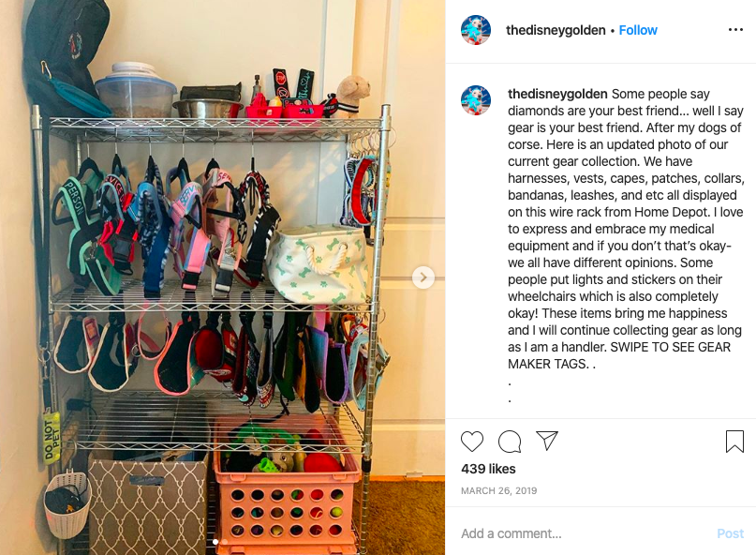Select the second carousel dot indicator

coord(224,542)
